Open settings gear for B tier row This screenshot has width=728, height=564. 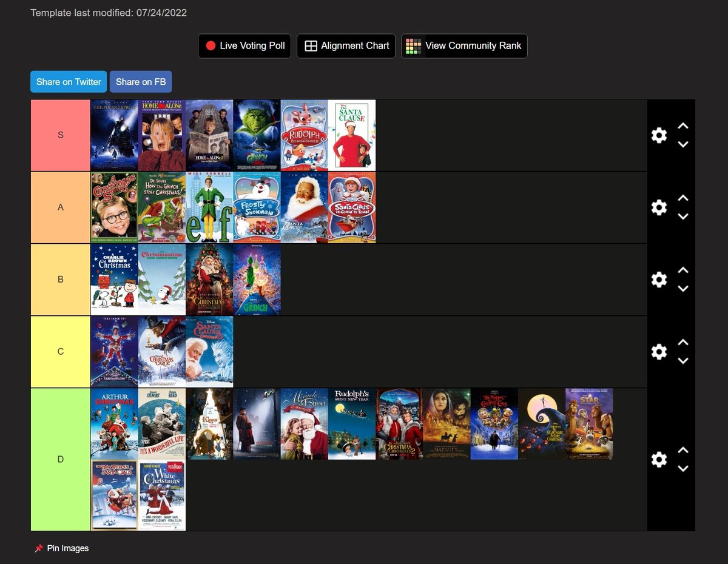[x=659, y=280]
